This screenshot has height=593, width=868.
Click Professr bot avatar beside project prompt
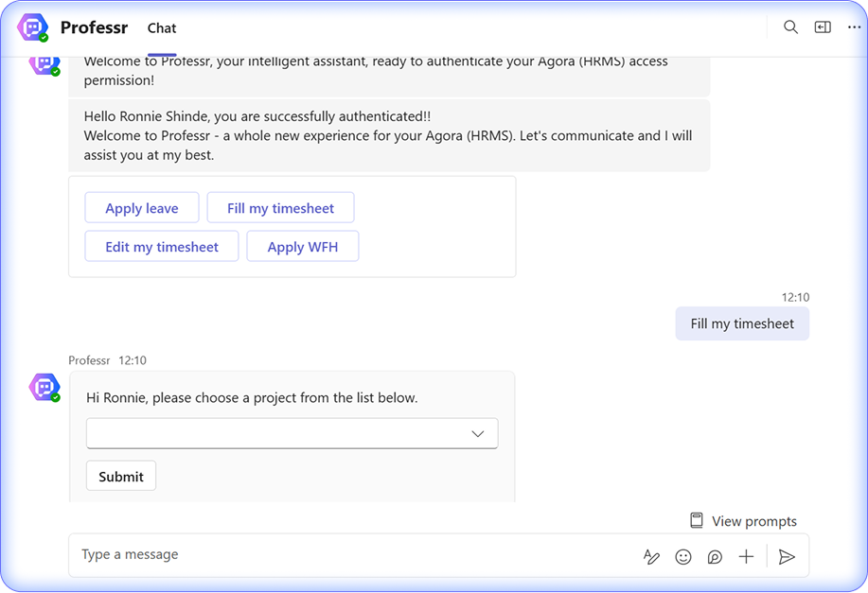(44, 387)
